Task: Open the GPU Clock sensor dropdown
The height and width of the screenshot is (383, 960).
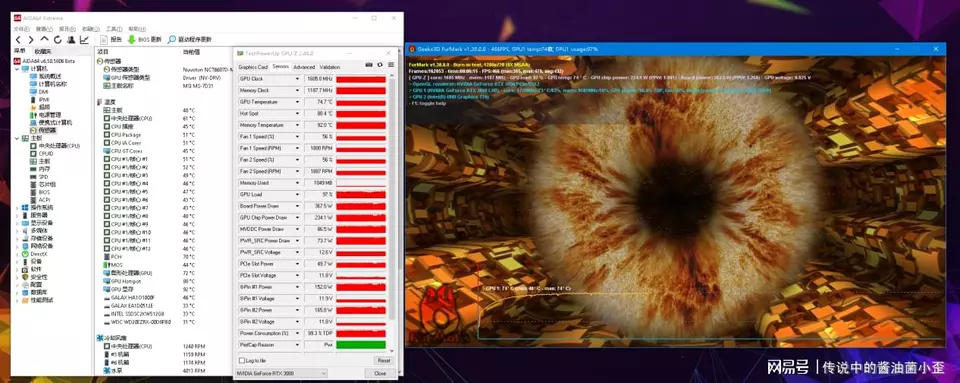Action: [x=298, y=79]
